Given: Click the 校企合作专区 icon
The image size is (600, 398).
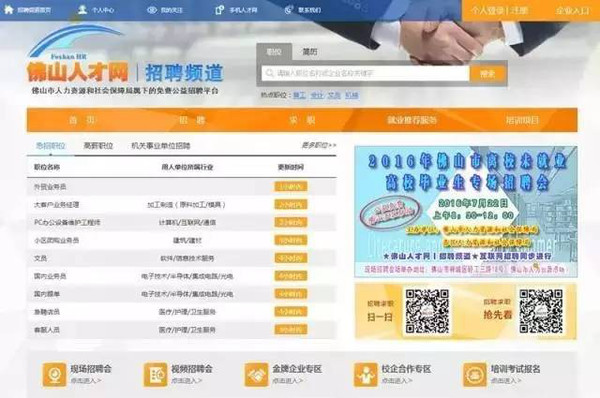Looking at the screenshot, I should pos(365,375).
